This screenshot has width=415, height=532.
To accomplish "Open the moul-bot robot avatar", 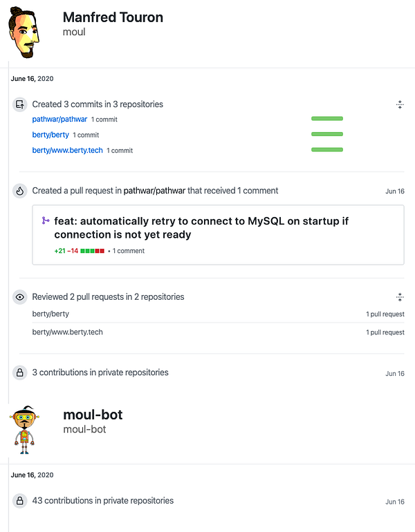I will pos(25,430).
